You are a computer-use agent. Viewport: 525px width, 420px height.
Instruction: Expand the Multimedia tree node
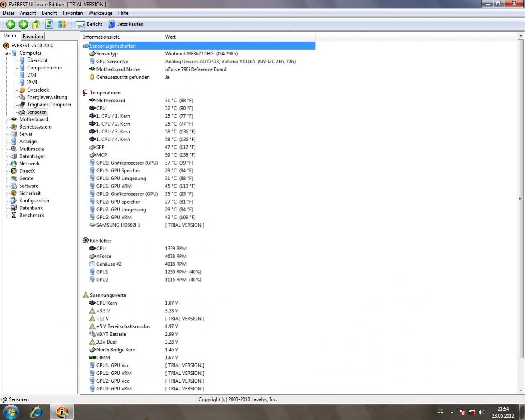pyautogui.click(x=7, y=149)
